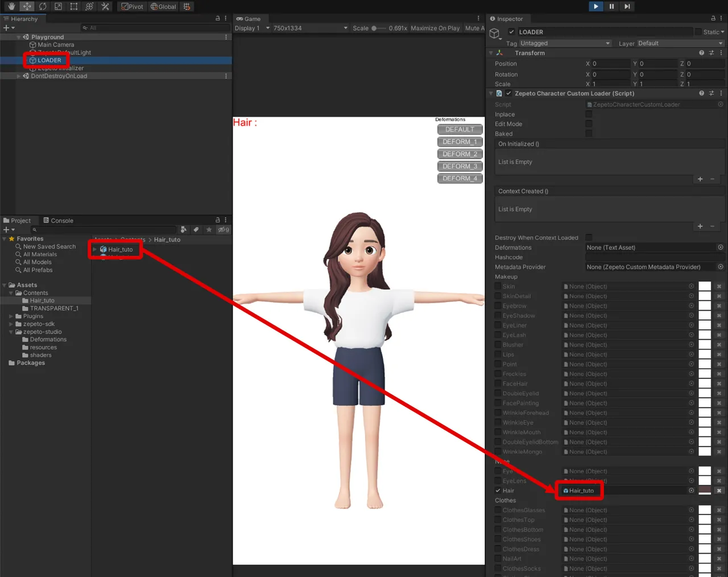Select the Hand tool in the toolbar
728x577 pixels.
point(11,6)
